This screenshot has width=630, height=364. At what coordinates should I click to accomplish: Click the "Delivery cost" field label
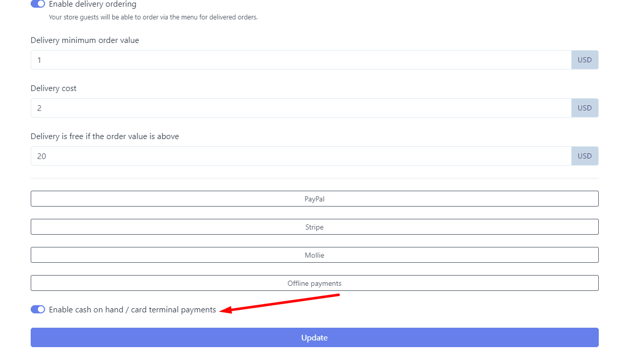tap(54, 88)
